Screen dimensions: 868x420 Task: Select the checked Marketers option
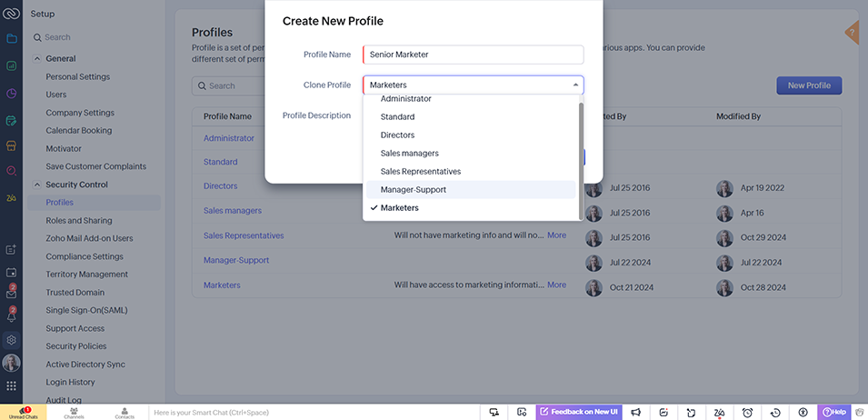pyautogui.click(x=471, y=207)
